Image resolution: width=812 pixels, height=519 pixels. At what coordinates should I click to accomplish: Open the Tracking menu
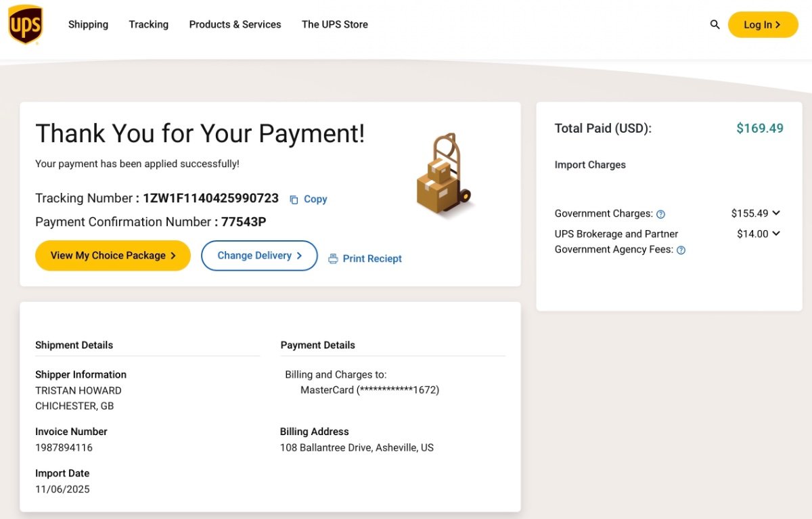tap(149, 24)
